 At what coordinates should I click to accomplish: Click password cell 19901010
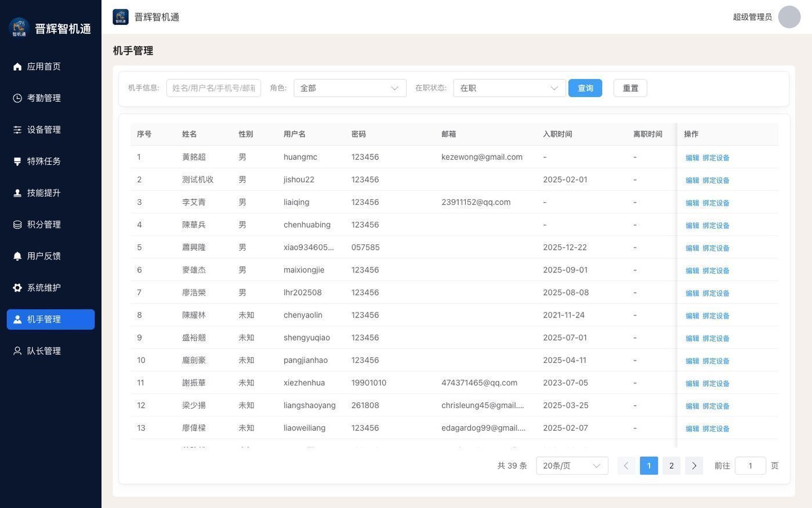(369, 383)
